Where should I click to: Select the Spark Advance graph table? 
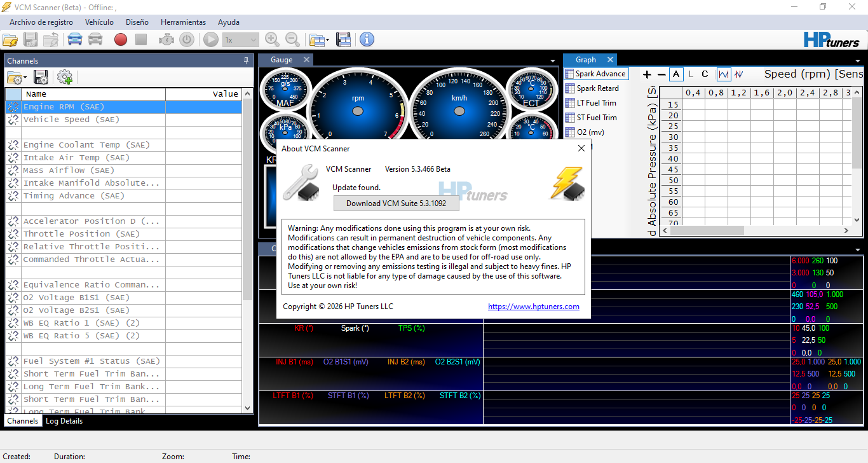tap(595, 74)
